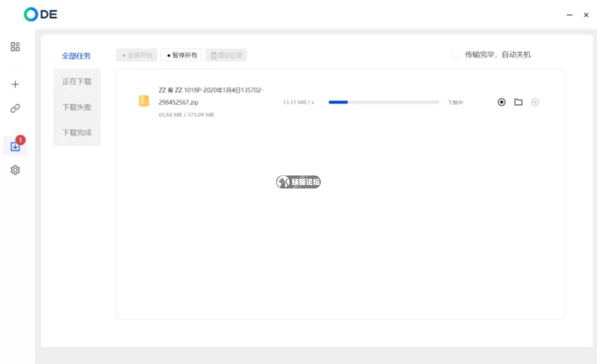Open the link download panel

[15, 108]
